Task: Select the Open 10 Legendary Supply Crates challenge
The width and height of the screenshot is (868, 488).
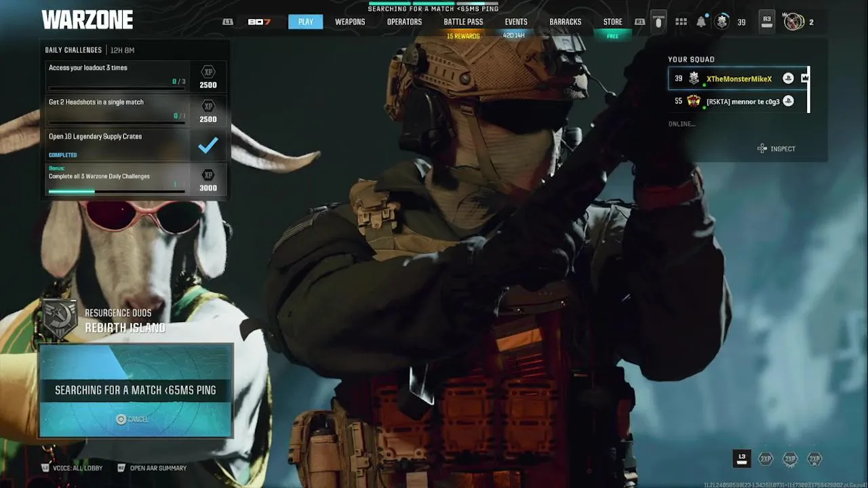Action: (136, 145)
